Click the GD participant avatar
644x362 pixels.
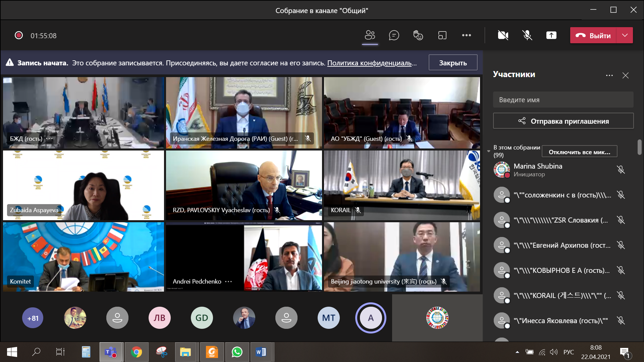tap(202, 318)
